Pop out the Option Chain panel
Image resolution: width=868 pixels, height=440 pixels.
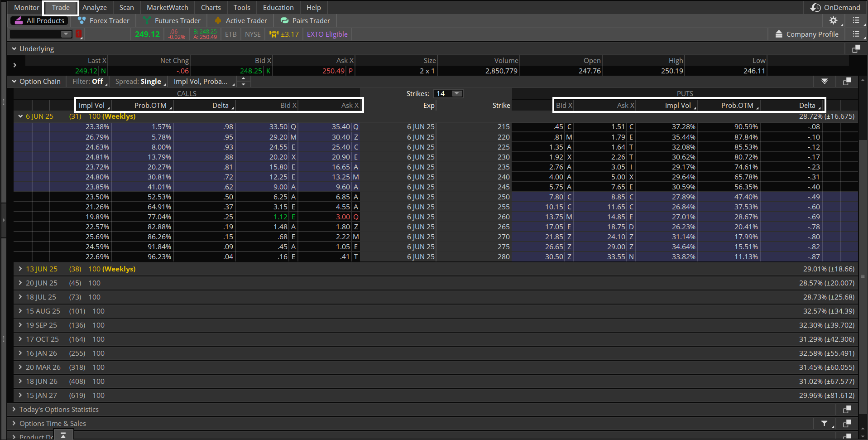[x=847, y=82]
